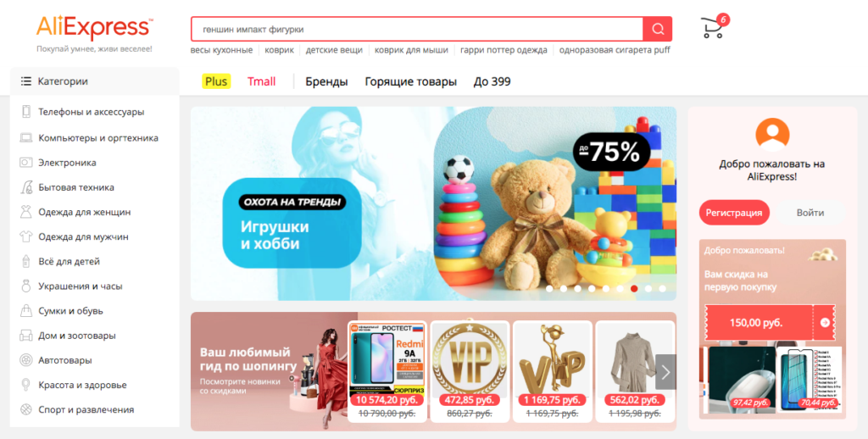Click the search input field
Viewport: 868px width, 439px height.
coord(417,29)
